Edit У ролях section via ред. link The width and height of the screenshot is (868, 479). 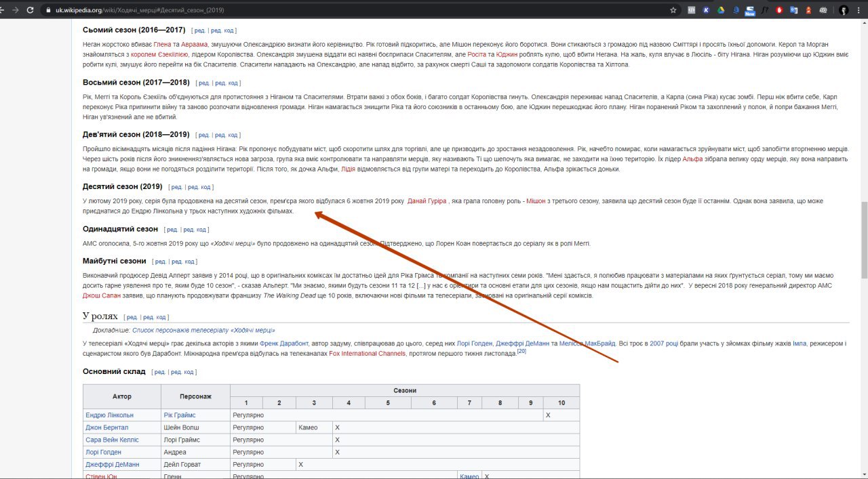coord(132,317)
